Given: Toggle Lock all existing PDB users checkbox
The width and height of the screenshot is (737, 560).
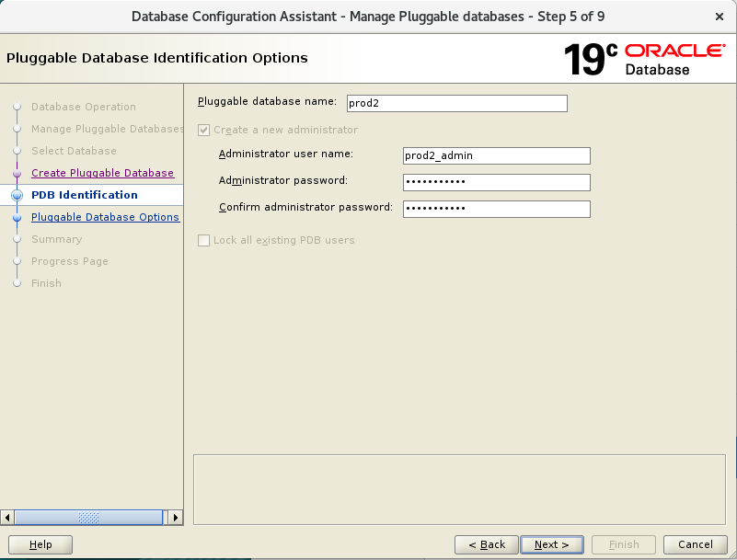Looking at the screenshot, I should point(203,241).
